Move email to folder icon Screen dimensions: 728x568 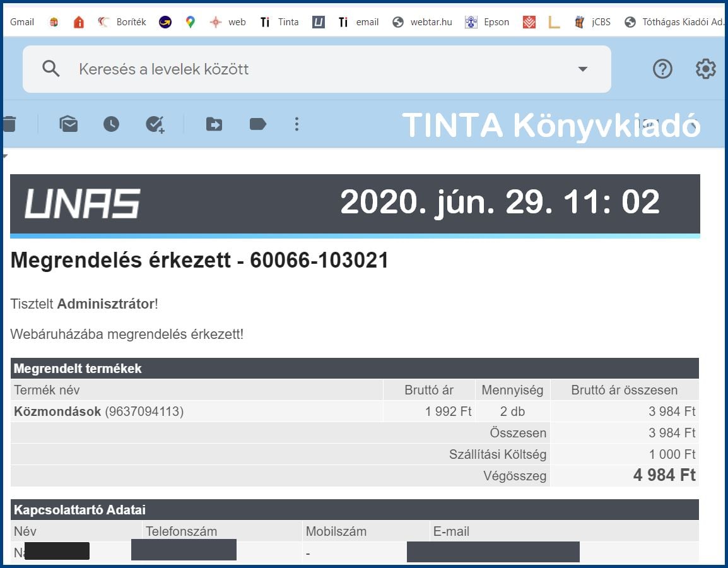pos(214,124)
